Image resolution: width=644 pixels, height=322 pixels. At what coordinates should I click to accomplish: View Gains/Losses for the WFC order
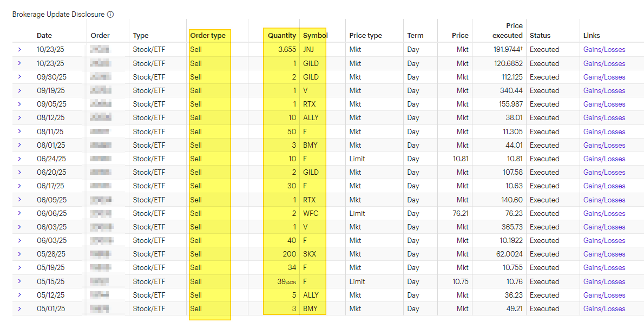[x=604, y=213]
